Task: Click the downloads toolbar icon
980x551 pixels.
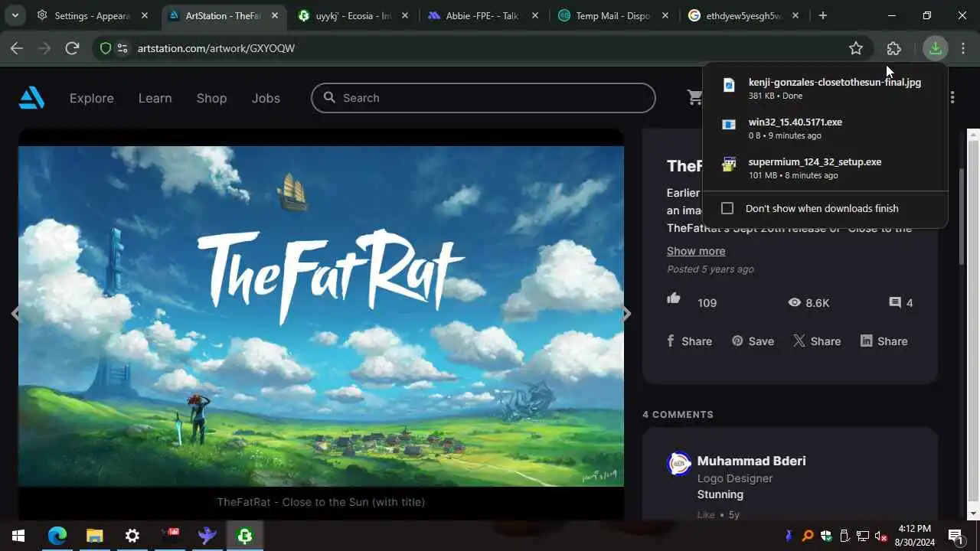Action: tap(935, 48)
